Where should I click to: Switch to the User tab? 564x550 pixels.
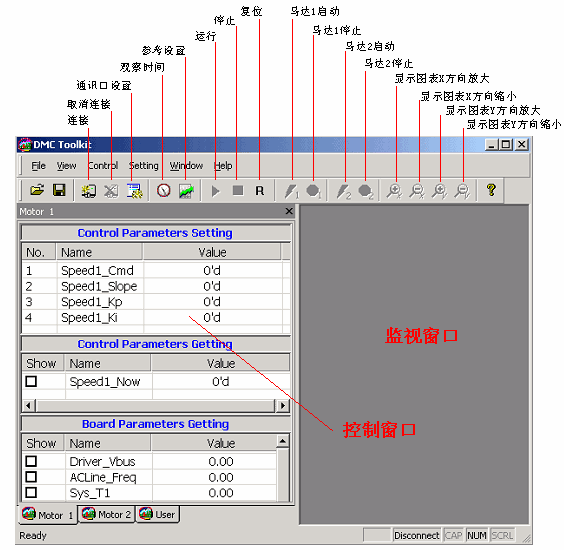[157, 514]
